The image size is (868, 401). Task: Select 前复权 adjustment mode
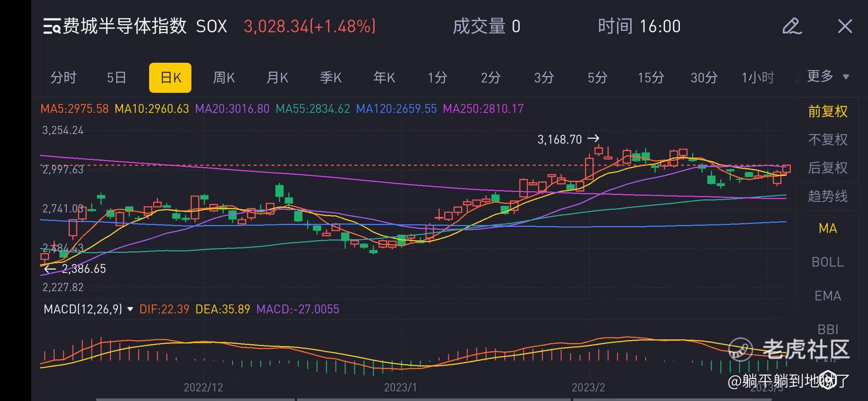(x=828, y=111)
